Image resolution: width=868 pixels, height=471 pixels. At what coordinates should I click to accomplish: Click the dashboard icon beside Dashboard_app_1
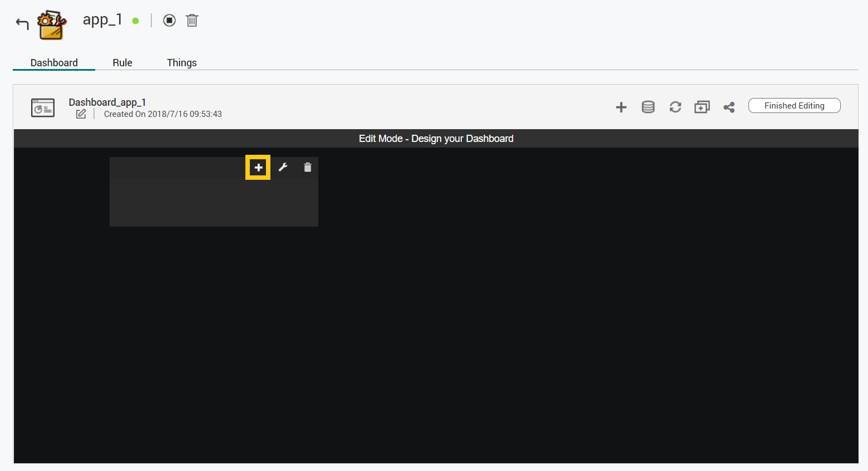(43, 108)
